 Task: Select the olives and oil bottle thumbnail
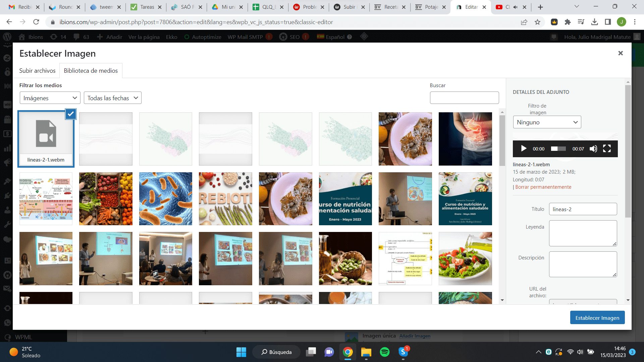coord(345,258)
